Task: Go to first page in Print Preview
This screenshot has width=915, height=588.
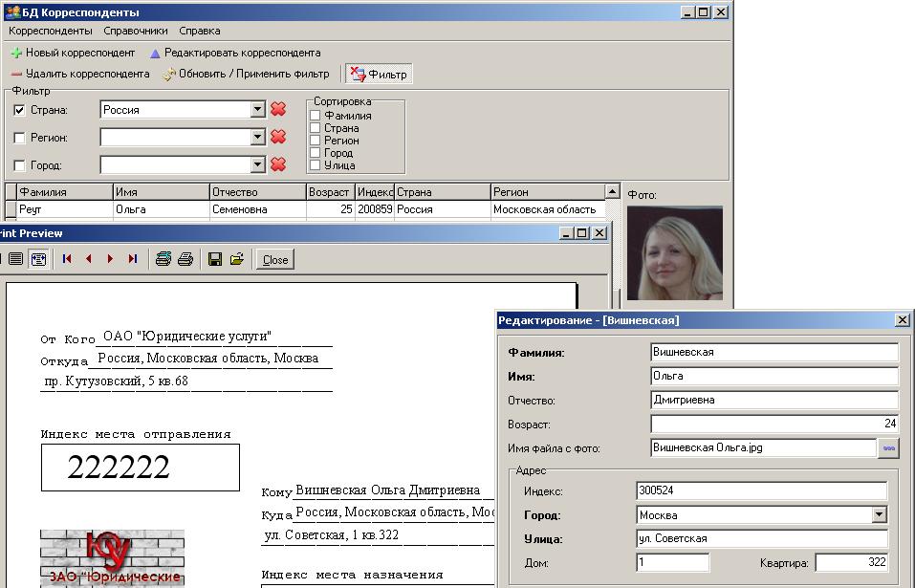Action: [67, 259]
